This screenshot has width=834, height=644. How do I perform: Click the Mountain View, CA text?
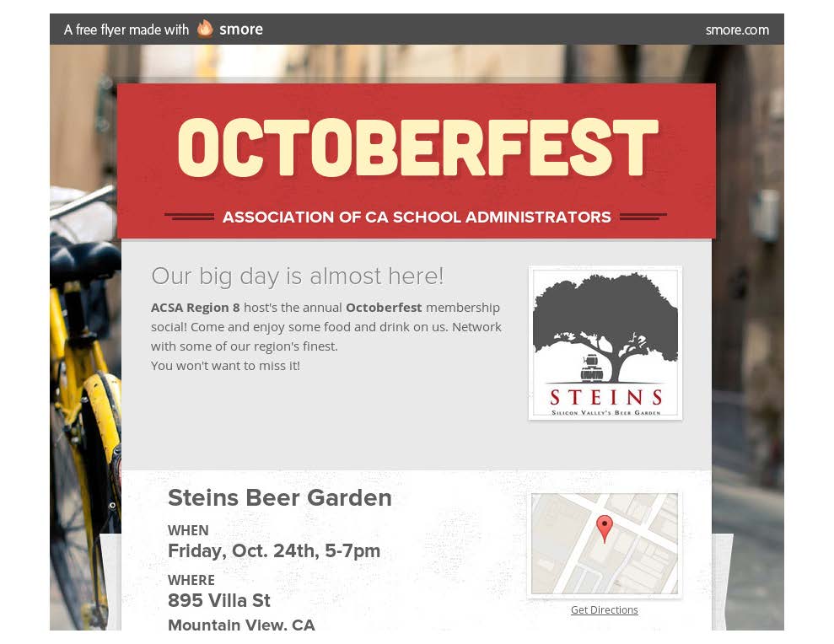[x=241, y=625]
